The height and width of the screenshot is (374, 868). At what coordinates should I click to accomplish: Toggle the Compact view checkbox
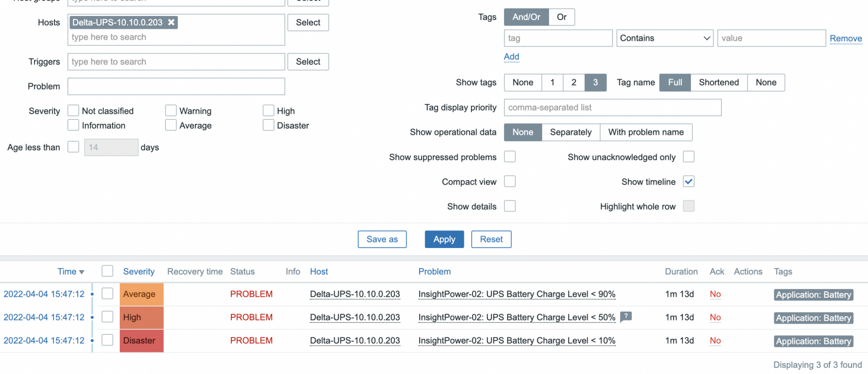pos(510,181)
